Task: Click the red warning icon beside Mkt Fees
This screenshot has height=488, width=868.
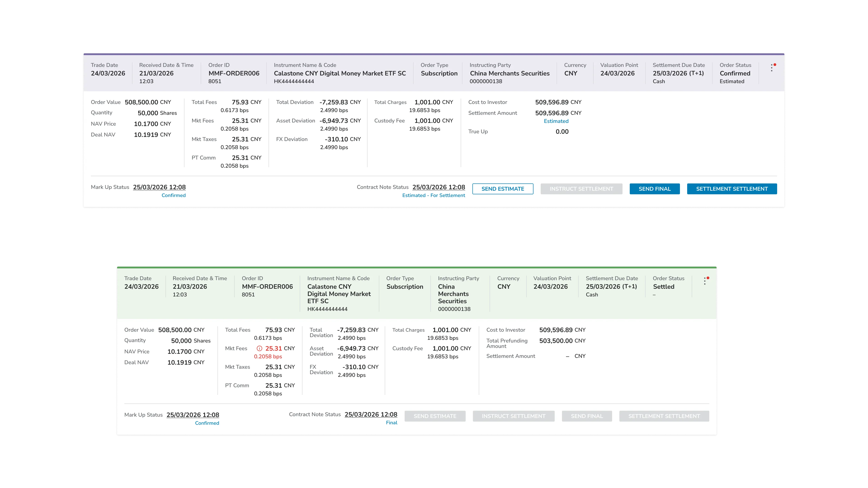Action: pyautogui.click(x=259, y=349)
